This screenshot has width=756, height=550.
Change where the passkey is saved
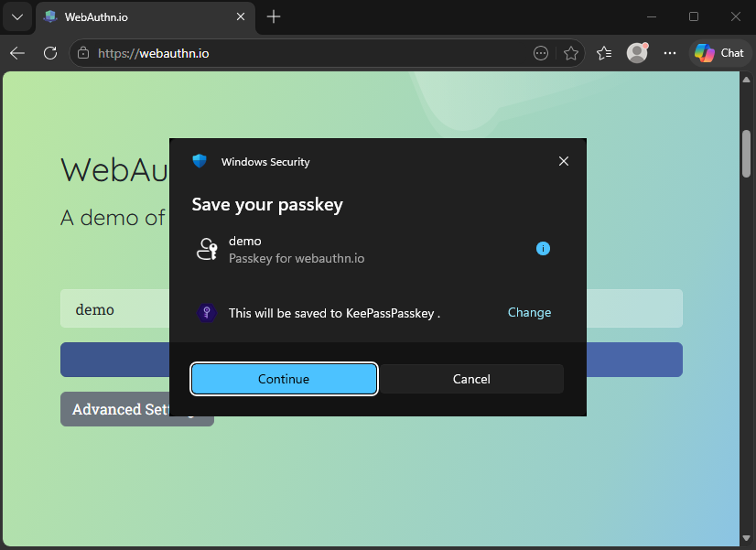[x=529, y=312]
